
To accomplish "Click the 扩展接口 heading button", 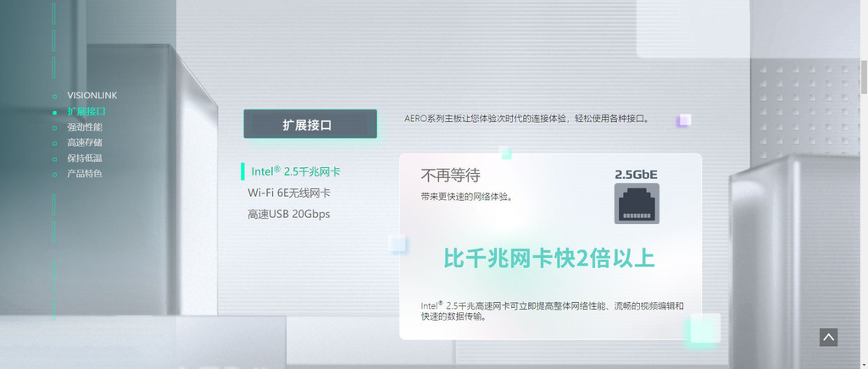I will [x=310, y=124].
